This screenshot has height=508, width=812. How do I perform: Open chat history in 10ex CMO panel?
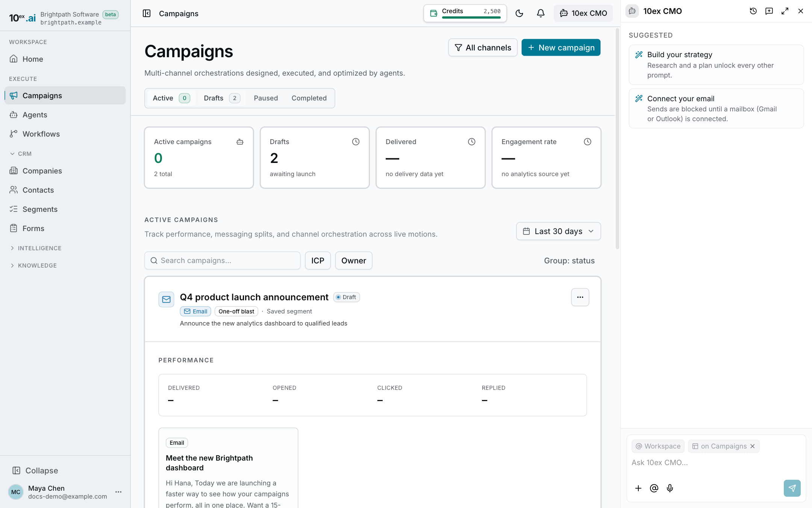[753, 11]
